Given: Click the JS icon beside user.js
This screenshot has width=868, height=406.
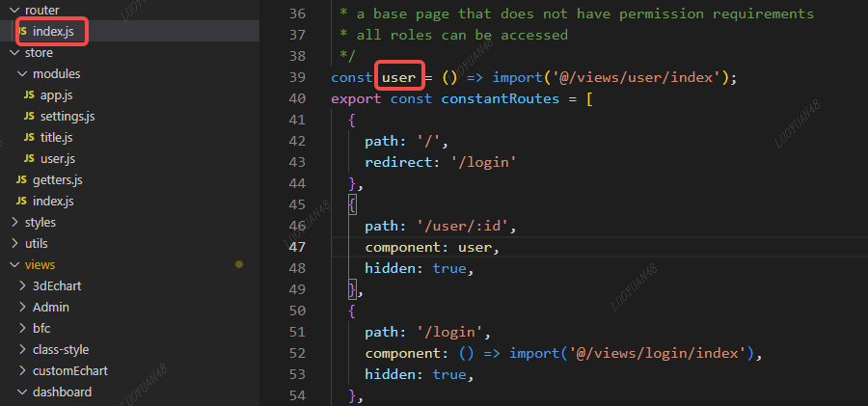Looking at the screenshot, I should (29, 159).
